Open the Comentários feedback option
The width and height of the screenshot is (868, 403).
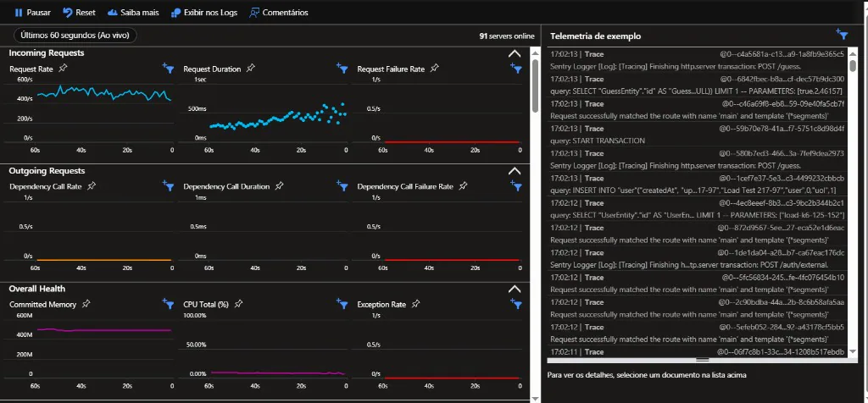[279, 12]
